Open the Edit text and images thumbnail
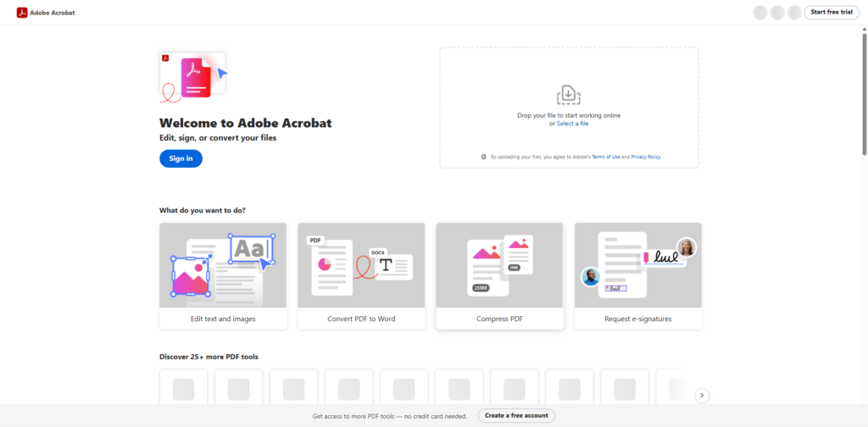 223,265
